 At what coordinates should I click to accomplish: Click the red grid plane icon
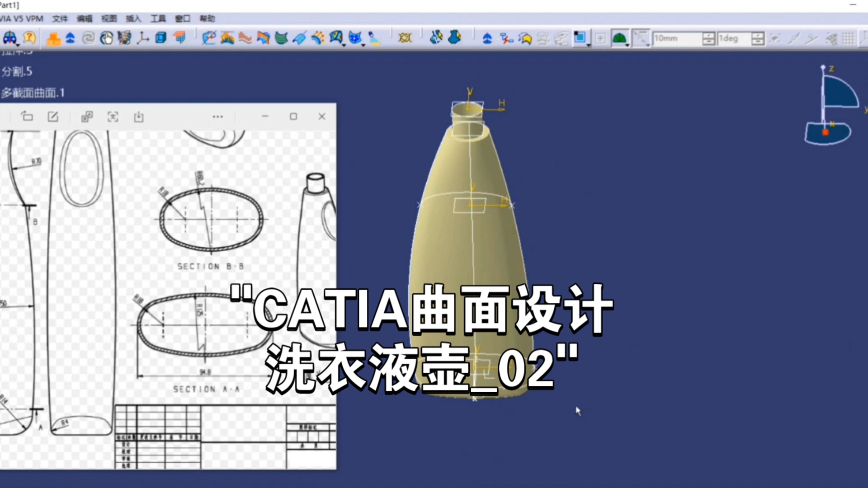click(x=180, y=37)
